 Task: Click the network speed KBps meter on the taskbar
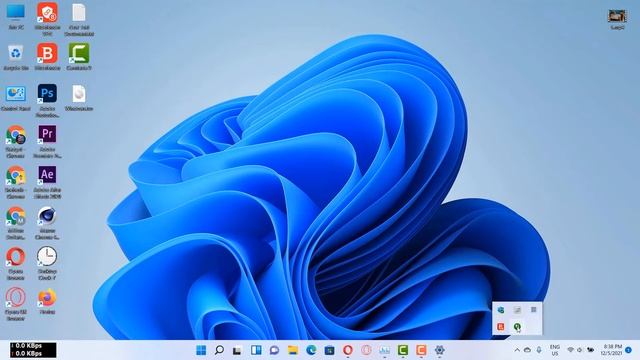tap(33, 350)
